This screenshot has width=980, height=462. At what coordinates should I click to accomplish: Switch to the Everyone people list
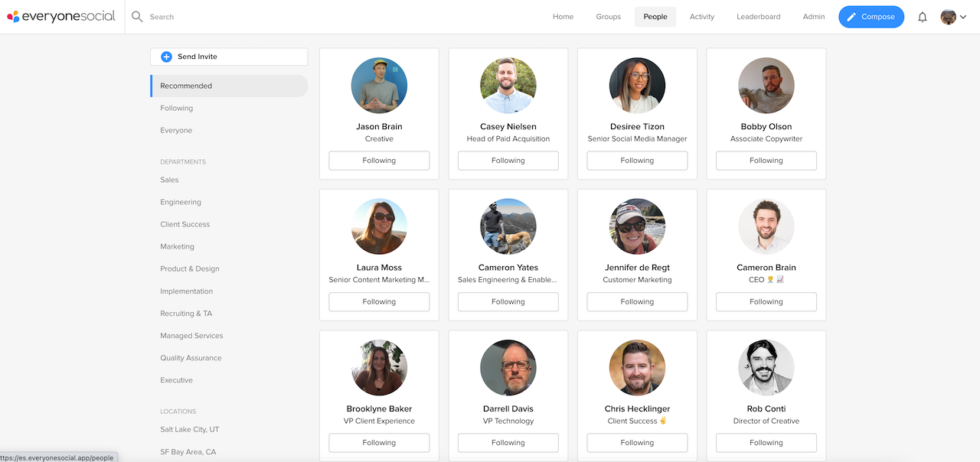[176, 130]
